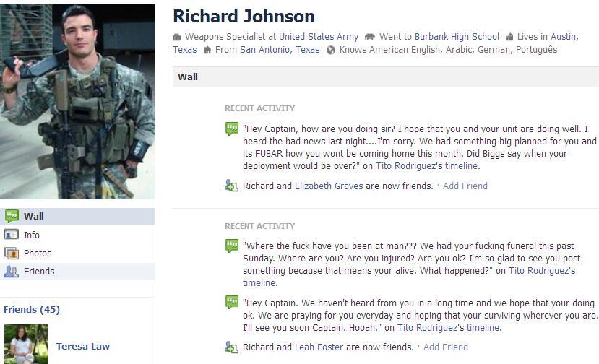The width and height of the screenshot is (599, 364).
Task: Add Leah Foster as friend
Action: 445,347
